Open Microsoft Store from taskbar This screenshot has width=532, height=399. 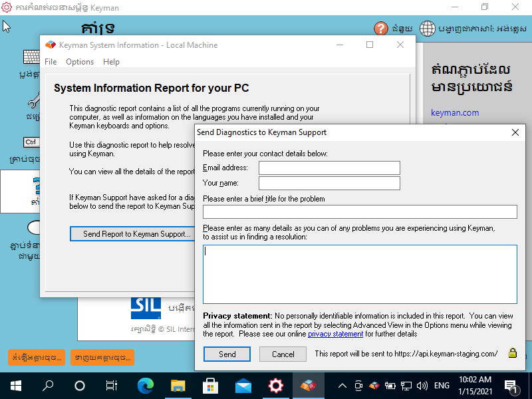point(210,386)
